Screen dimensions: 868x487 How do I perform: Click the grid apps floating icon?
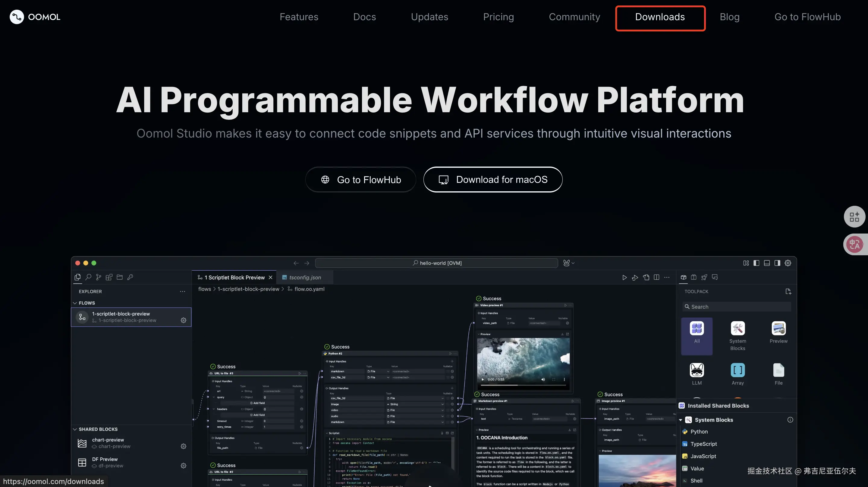[x=854, y=217]
